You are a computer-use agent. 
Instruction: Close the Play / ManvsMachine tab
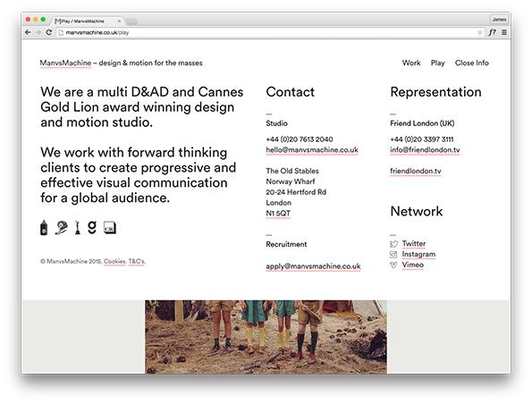119,21
